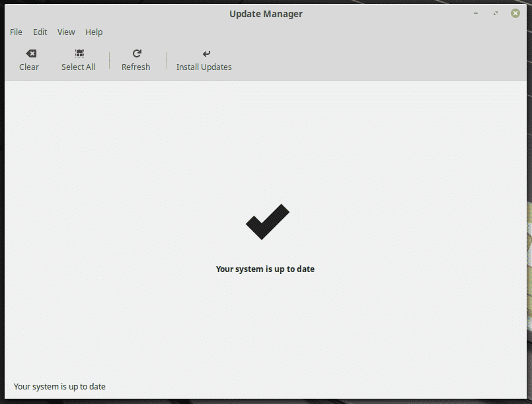Click the large checkmark icon

[x=268, y=222]
